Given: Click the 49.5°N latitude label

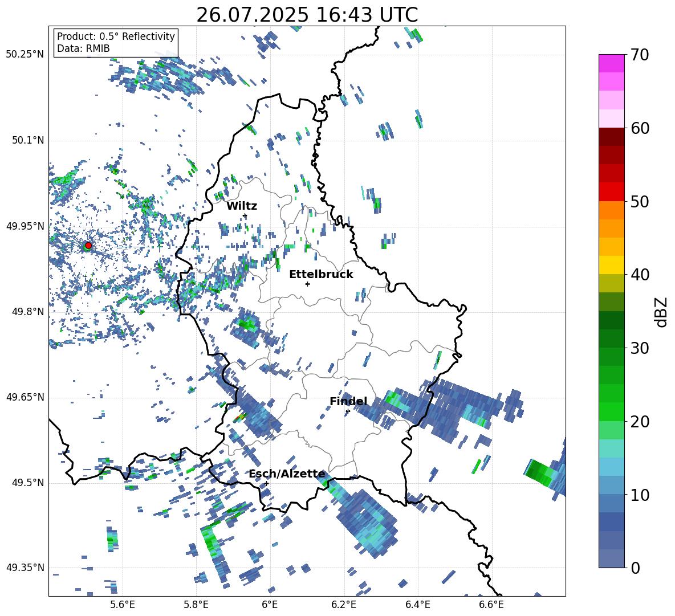Looking at the screenshot, I should click(28, 483).
